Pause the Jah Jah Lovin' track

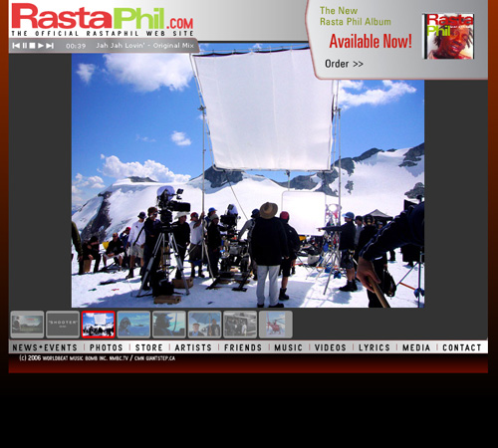(x=25, y=46)
